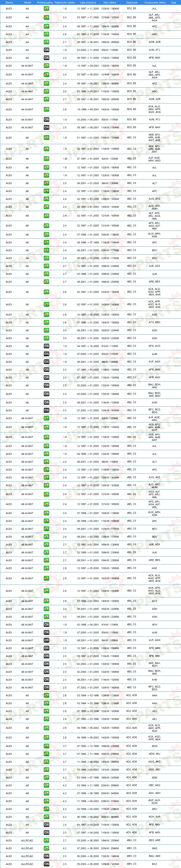Click the Opis column header
Image resolution: width=181 pixels, height=868 pixels.
pyautogui.click(x=174, y=2)
